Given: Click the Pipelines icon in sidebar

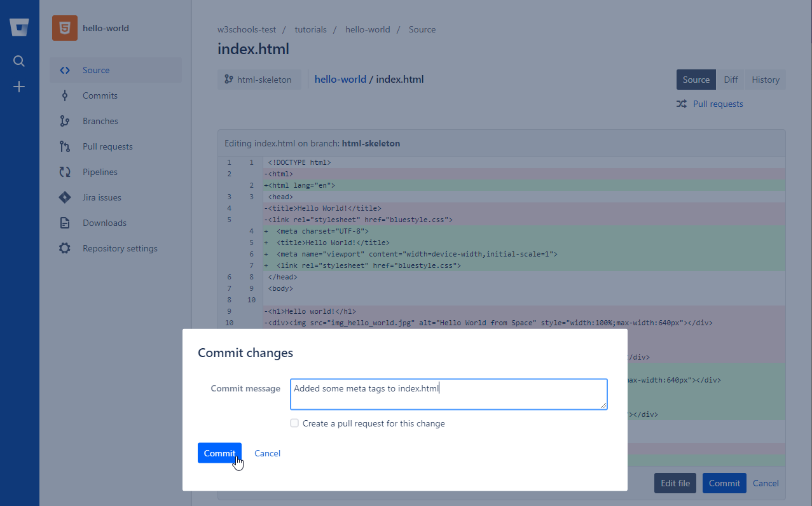Looking at the screenshot, I should tap(64, 172).
